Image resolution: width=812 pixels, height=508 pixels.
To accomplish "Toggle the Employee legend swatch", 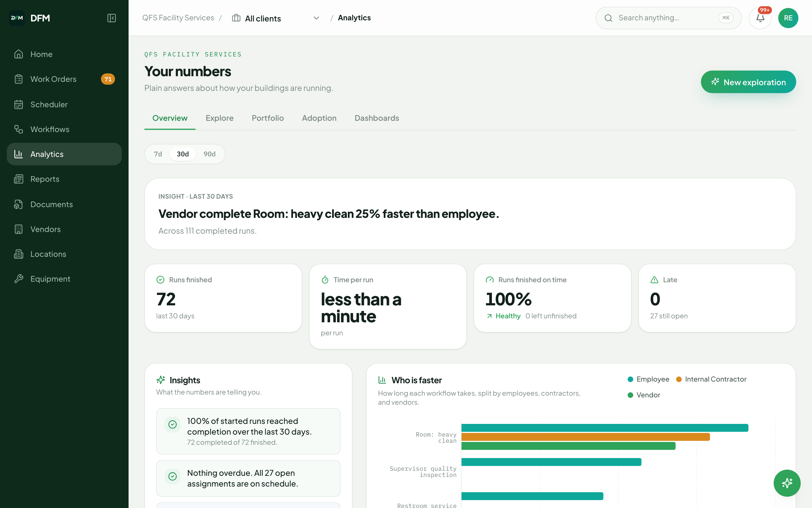I will click(630, 379).
